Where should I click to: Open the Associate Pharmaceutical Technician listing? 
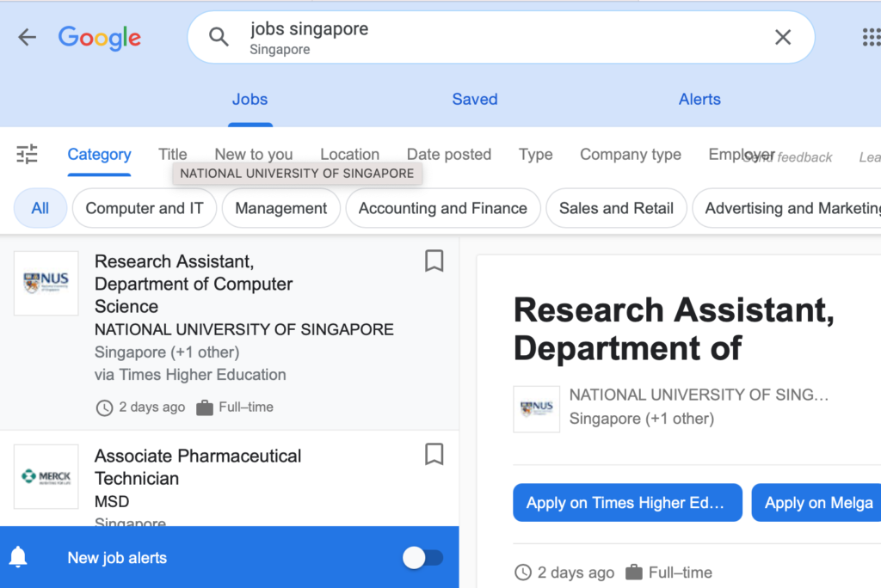198,468
